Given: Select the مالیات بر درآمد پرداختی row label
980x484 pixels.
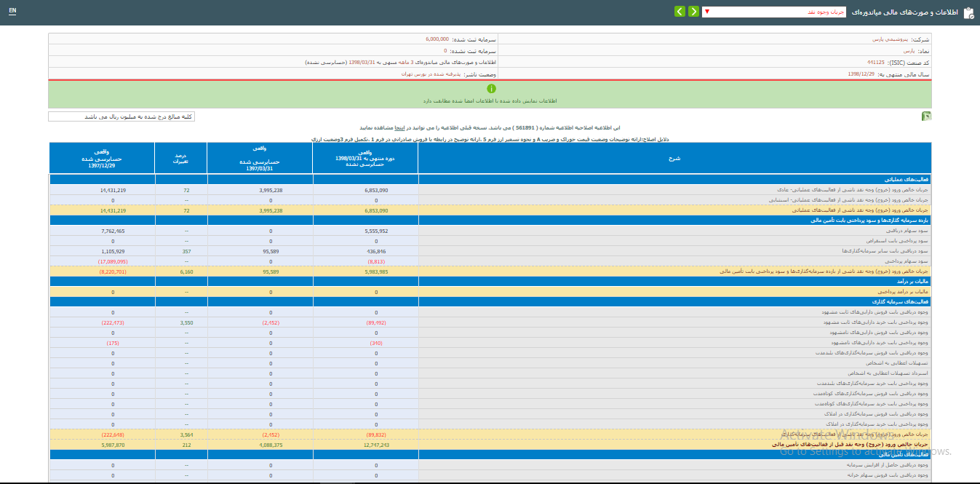Looking at the screenshot, I should point(903,292).
